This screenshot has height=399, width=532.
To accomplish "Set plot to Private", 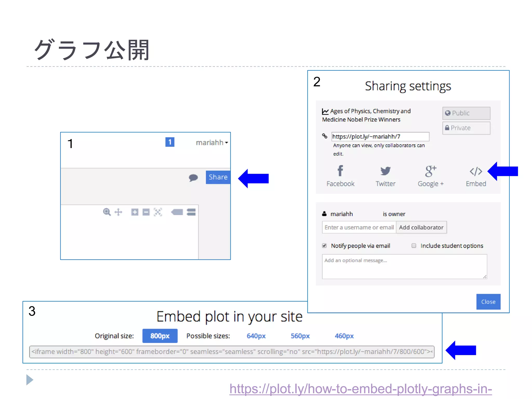I will (466, 128).
